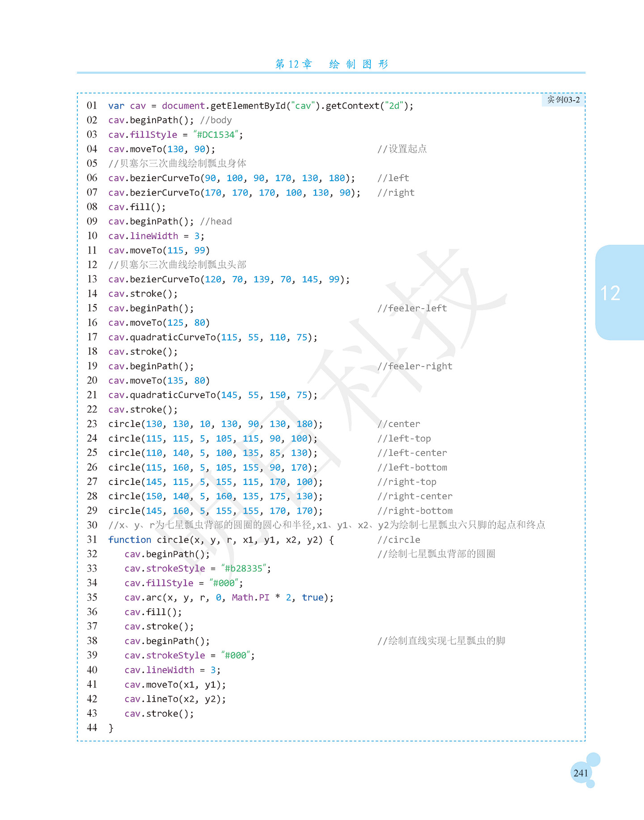Click the Math.PI expression on line 35
Image resolution: width=644 pixels, height=820 pixels.
click(x=250, y=598)
